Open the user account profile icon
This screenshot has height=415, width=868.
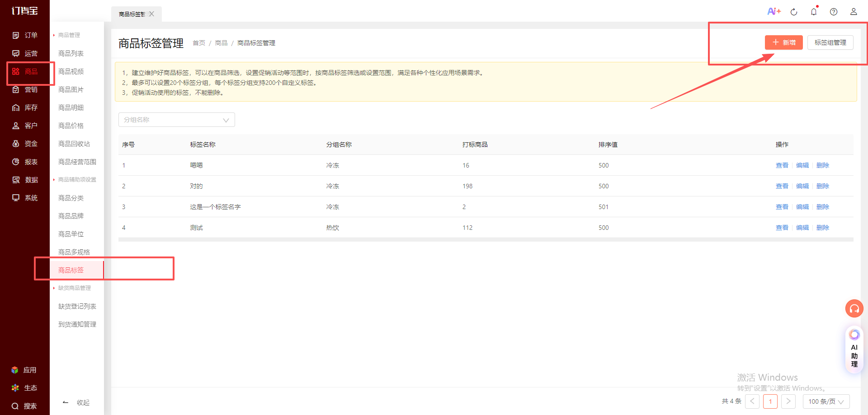pyautogui.click(x=854, y=12)
